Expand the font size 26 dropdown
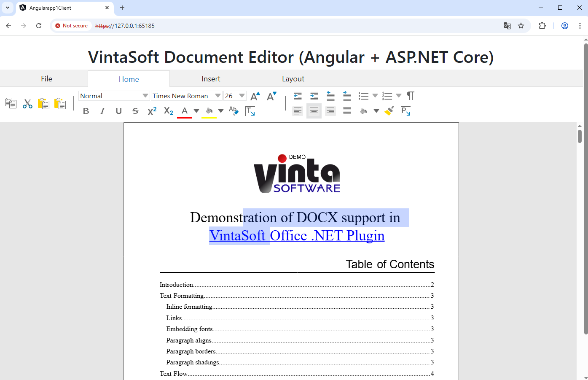The width and height of the screenshot is (588, 380). (x=242, y=96)
